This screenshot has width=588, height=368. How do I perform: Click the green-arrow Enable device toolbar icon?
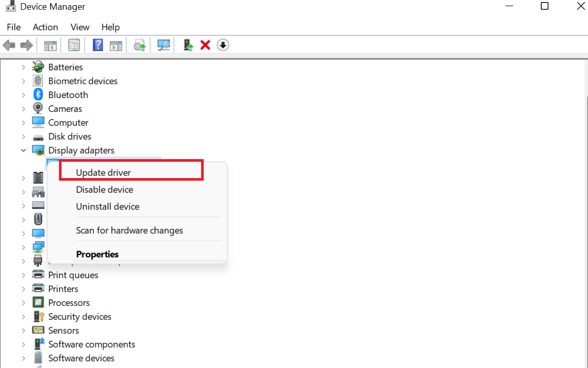tap(188, 45)
